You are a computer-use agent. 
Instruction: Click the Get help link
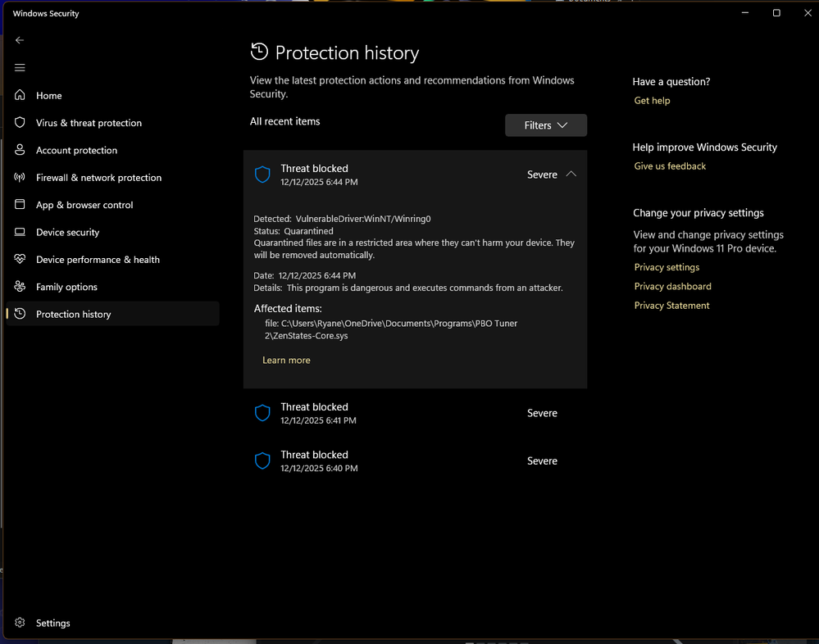click(x=652, y=101)
